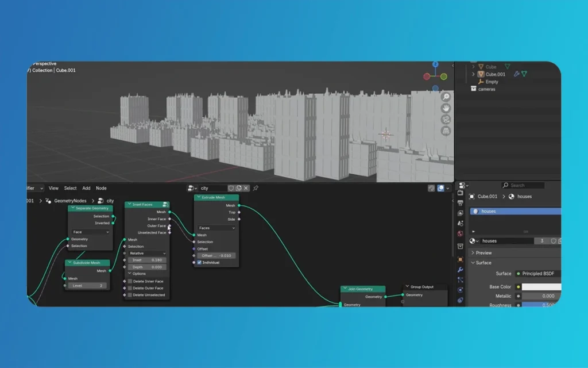Viewport: 588px width, 368px height.
Task: Click the Base Color white swatch
Action: (x=541, y=286)
